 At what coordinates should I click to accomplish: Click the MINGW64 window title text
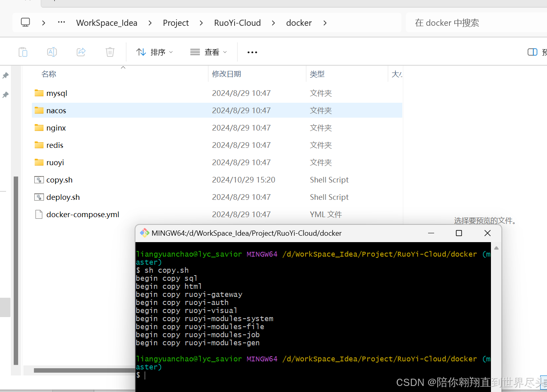click(246, 233)
